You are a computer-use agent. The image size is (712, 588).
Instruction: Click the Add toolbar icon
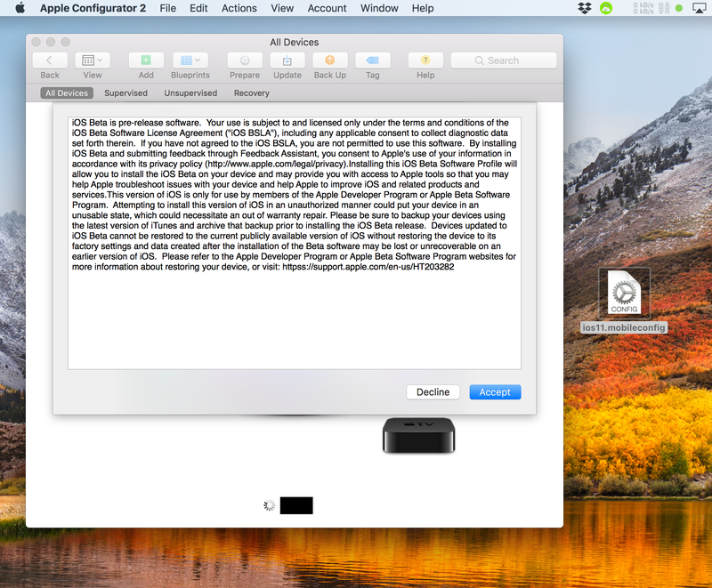point(146,60)
